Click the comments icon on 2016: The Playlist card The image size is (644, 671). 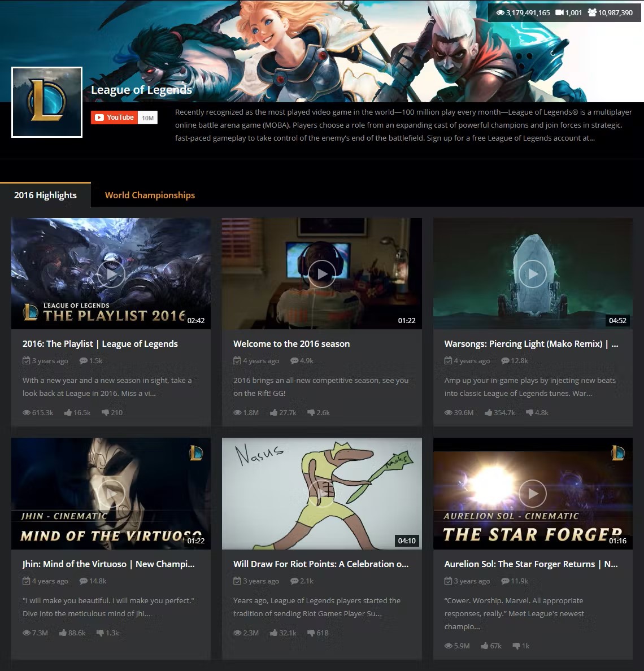point(84,361)
